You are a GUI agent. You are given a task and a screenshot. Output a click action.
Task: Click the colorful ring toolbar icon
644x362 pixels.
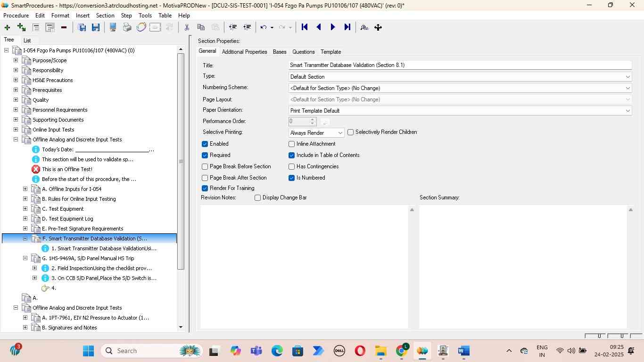(141, 27)
